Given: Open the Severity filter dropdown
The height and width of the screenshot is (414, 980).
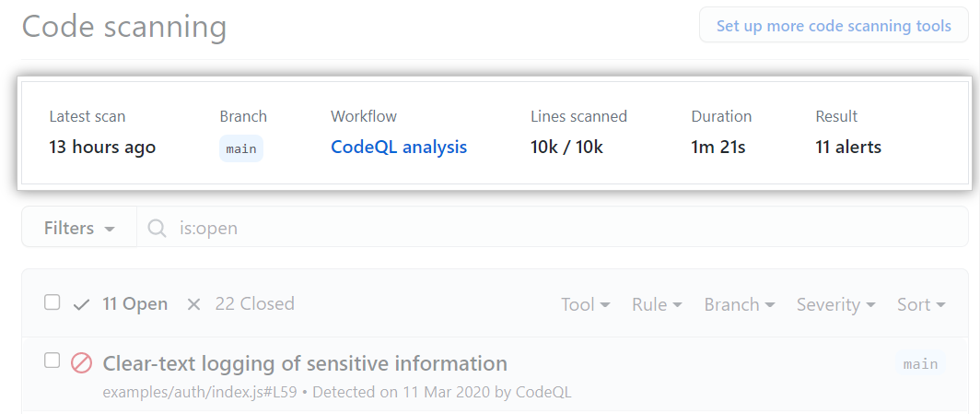Looking at the screenshot, I should pyautogui.click(x=835, y=304).
